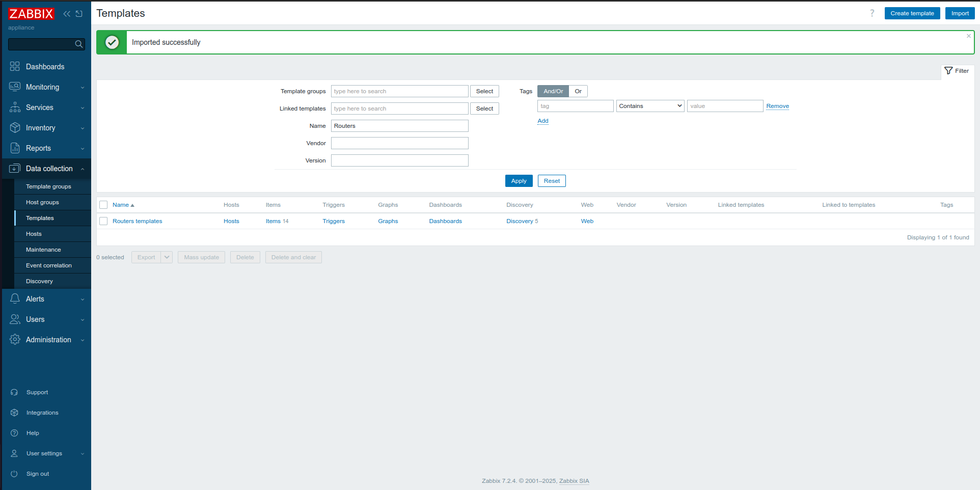The width and height of the screenshot is (980, 490).
Task: Select Hosts under Data collection menu
Action: [34, 234]
